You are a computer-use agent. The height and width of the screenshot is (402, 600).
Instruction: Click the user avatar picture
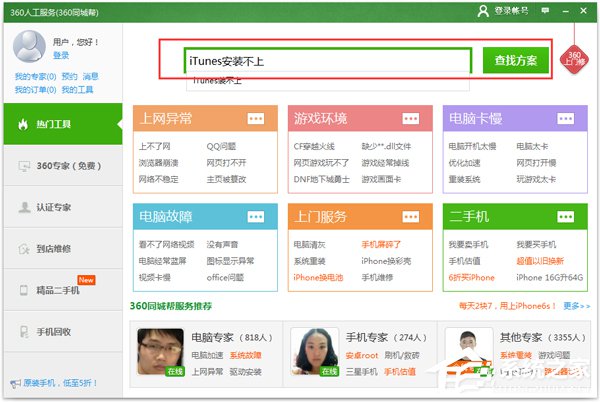click(x=32, y=48)
